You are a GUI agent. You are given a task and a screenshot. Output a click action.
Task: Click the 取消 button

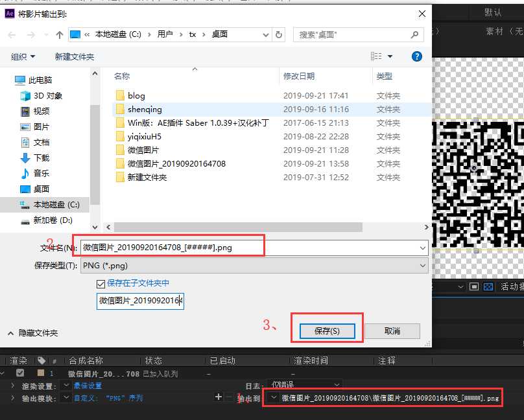(392, 331)
